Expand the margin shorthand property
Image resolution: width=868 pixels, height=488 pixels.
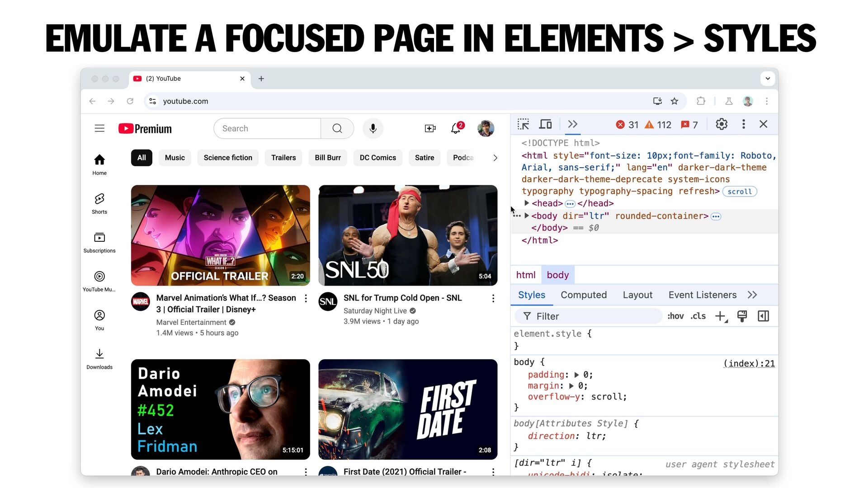571,386
